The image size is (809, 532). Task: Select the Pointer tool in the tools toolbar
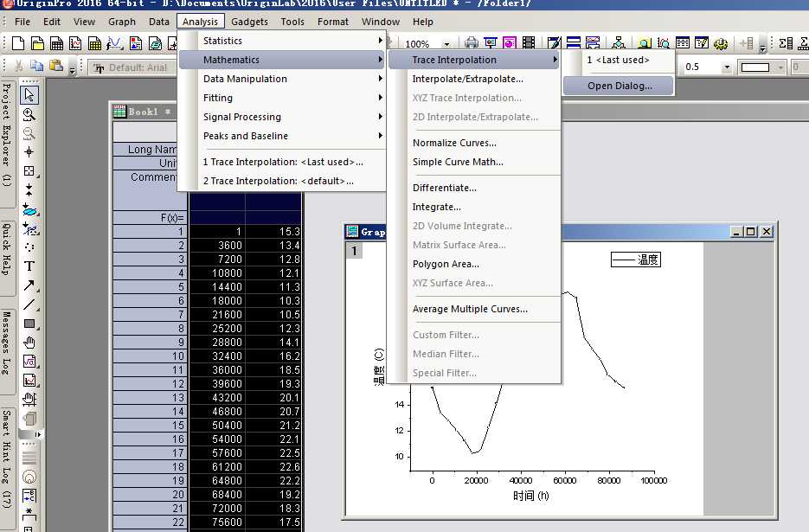click(29, 94)
